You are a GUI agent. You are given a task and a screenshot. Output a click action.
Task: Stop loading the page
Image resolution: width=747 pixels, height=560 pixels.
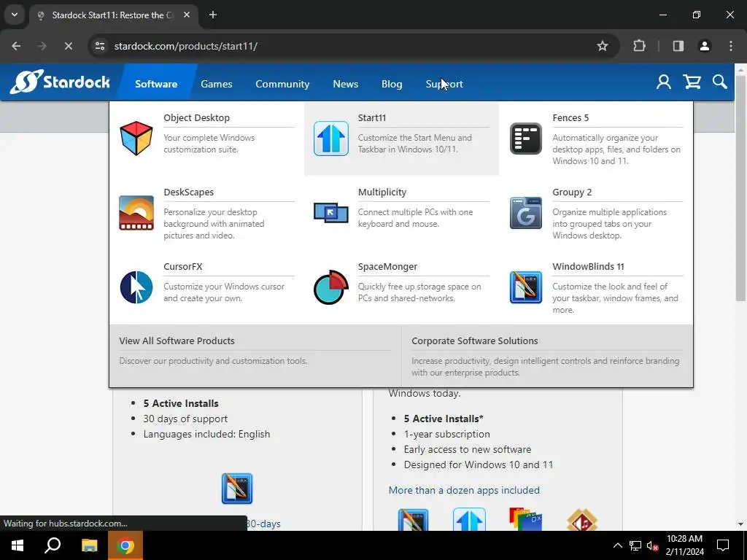[x=68, y=46]
